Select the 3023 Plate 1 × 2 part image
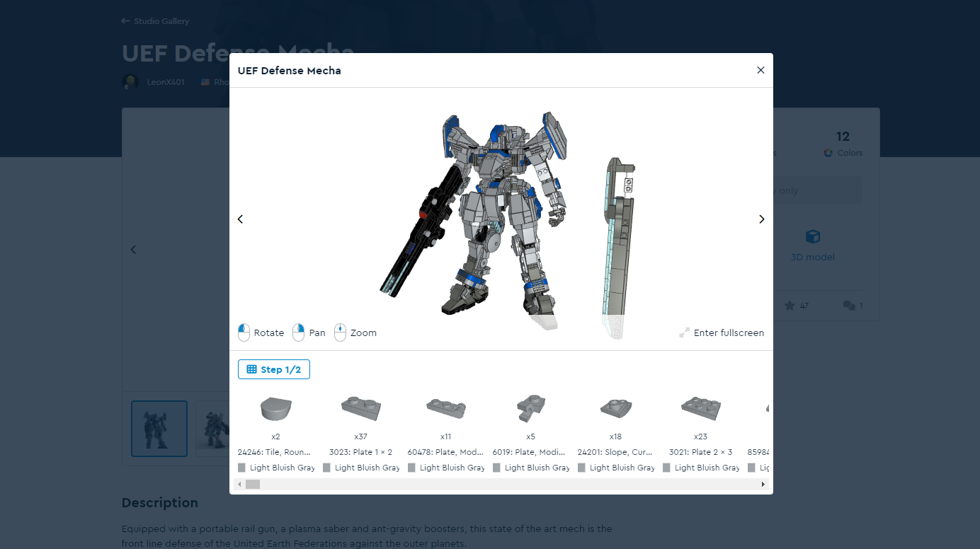Screen dimensions: 980x549 [361, 407]
